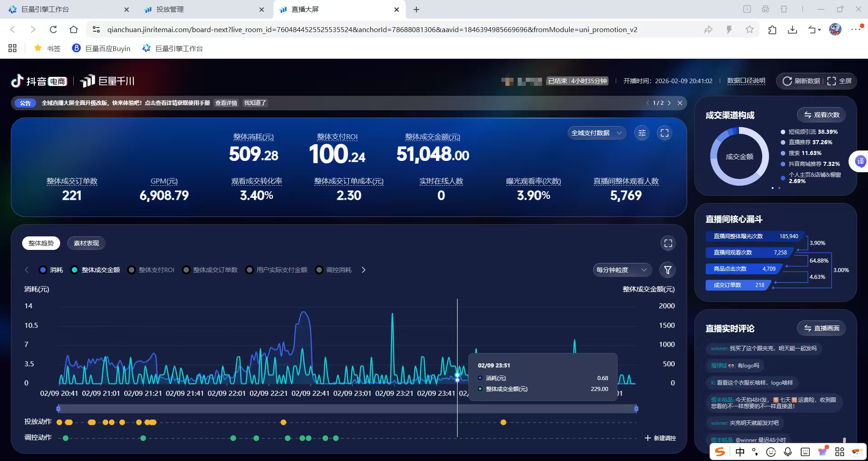
Task: Go to next announcement page arrow
Action: (x=669, y=103)
